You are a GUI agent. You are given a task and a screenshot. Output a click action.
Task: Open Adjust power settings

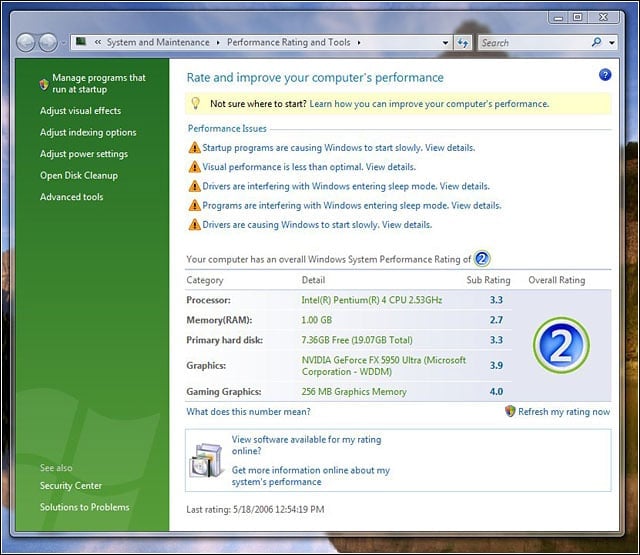click(84, 154)
